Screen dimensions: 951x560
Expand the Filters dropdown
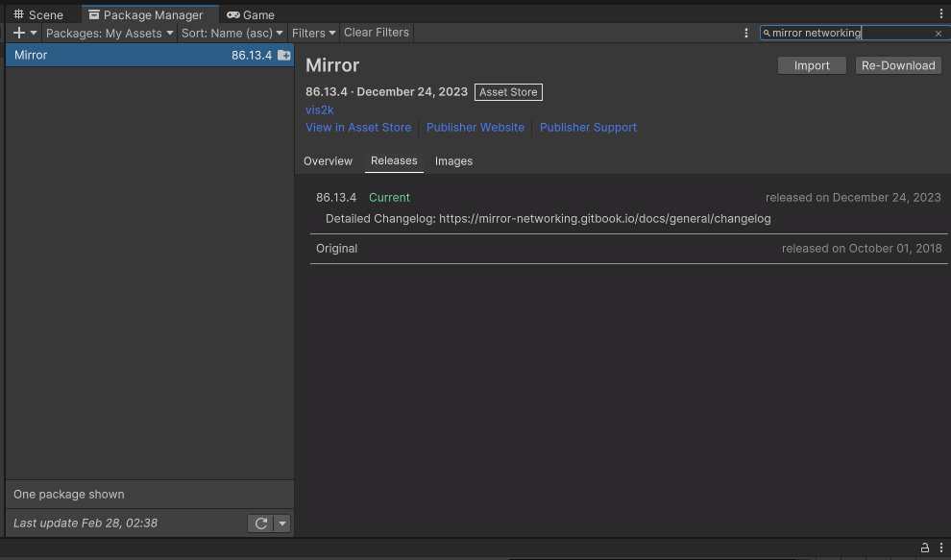point(314,33)
